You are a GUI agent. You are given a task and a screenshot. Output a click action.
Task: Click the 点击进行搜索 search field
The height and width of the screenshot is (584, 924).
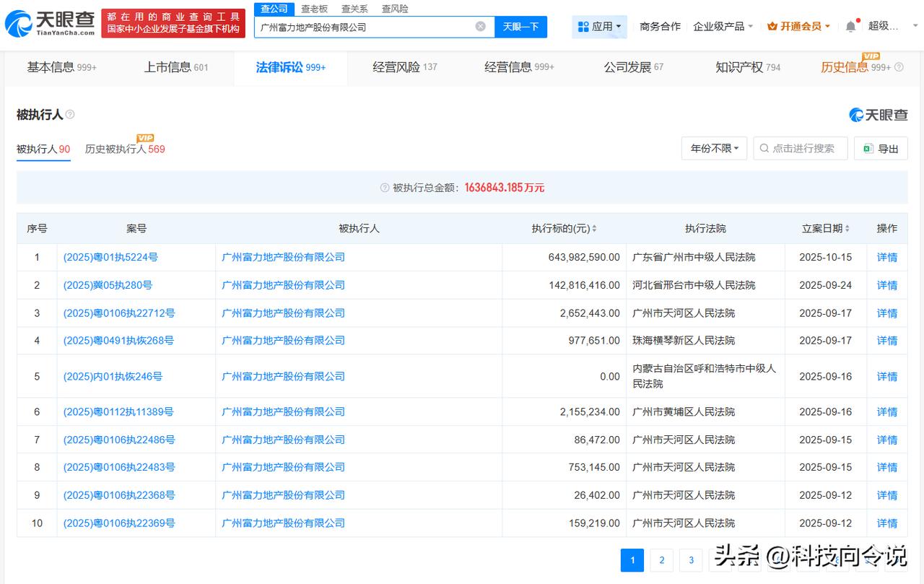(801, 149)
